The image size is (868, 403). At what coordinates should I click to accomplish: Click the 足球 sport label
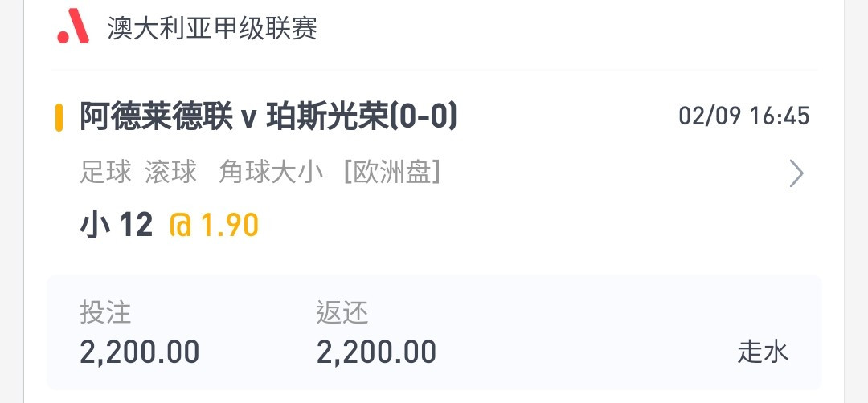[105, 172]
